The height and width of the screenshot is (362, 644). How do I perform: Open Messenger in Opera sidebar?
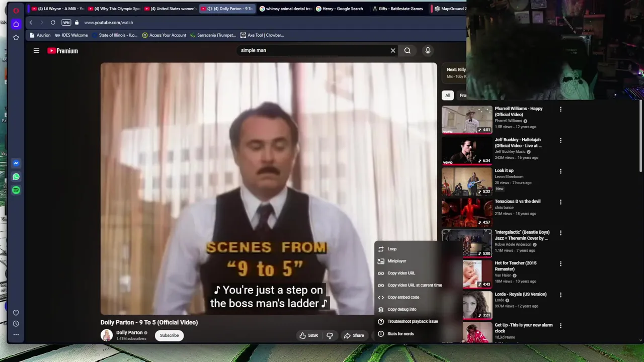pos(16,163)
